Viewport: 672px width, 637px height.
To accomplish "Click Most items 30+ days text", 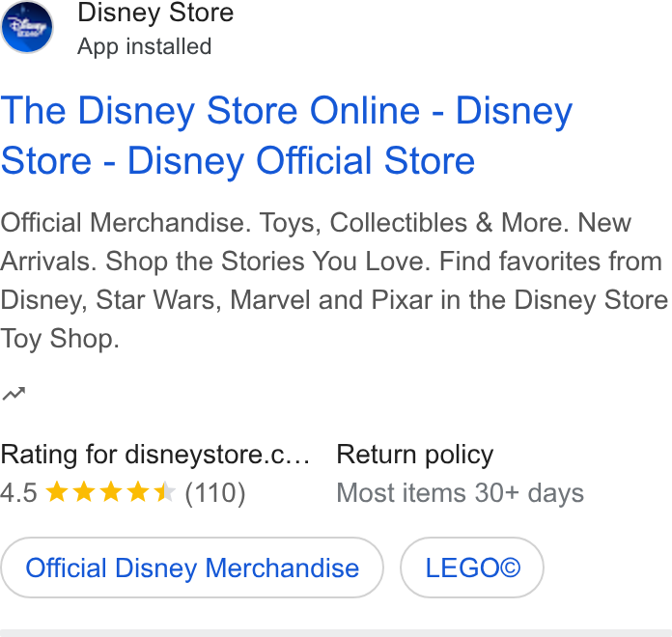I will [x=460, y=493].
